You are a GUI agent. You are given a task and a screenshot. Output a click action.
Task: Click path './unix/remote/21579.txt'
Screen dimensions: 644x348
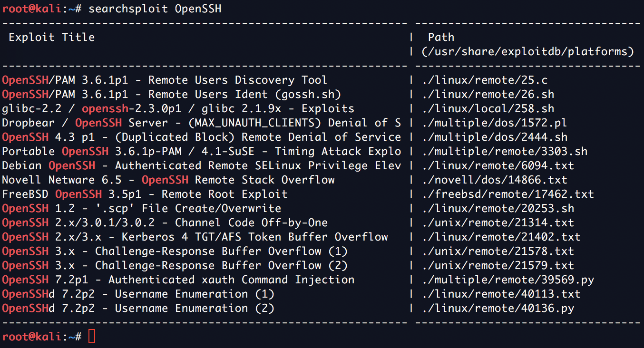point(498,265)
